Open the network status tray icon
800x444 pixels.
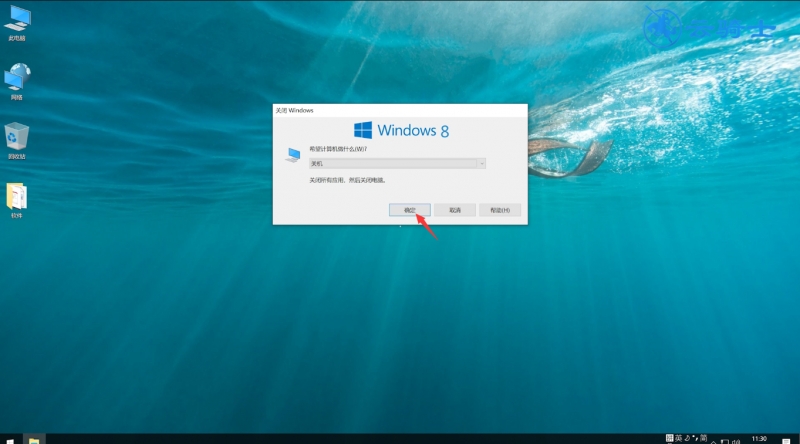(x=725, y=441)
